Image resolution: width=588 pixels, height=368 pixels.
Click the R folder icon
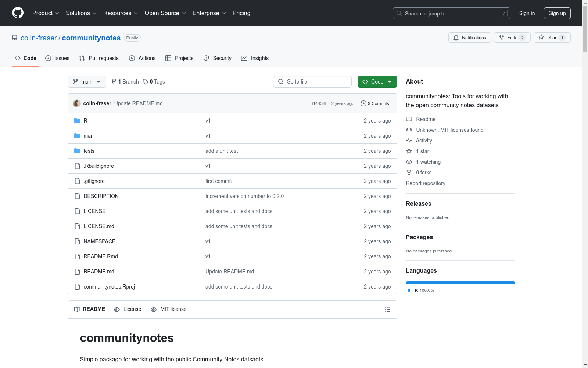77,121
